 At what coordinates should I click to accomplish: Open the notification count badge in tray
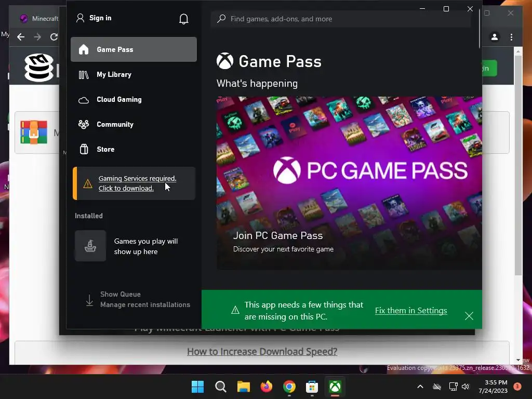(517, 387)
